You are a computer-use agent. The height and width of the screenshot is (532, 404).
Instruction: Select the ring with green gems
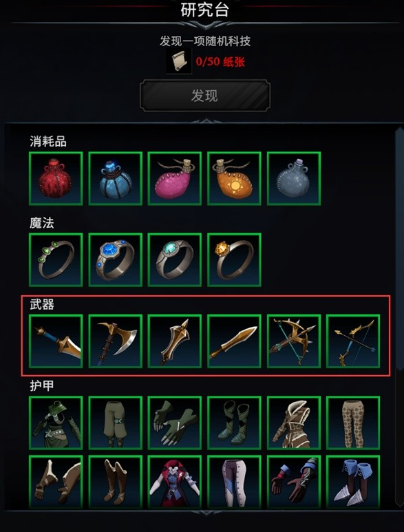click(56, 260)
